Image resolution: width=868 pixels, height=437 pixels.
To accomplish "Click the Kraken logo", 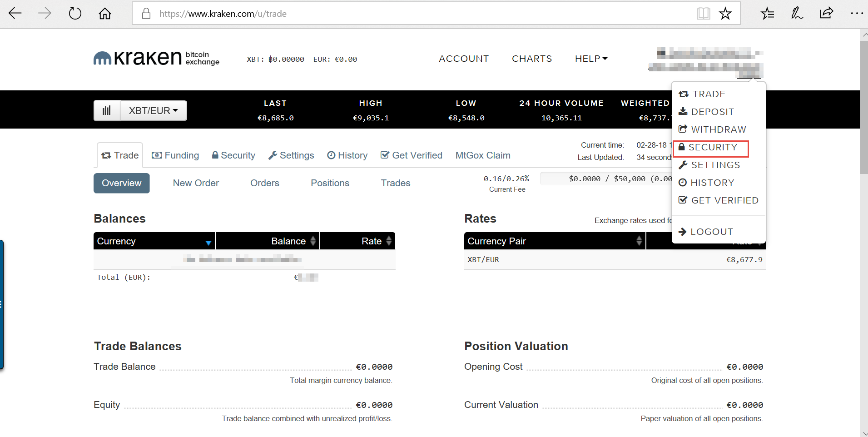I will (x=156, y=58).
